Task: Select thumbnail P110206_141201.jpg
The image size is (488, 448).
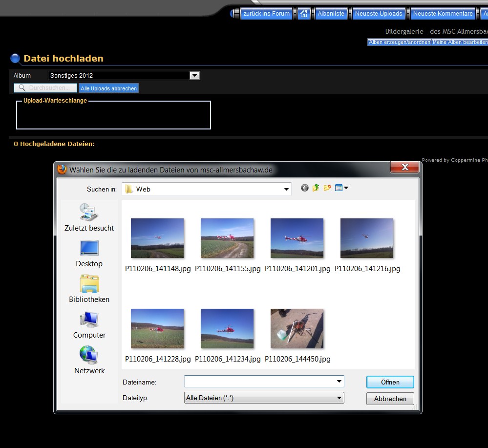Action: click(297, 238)
